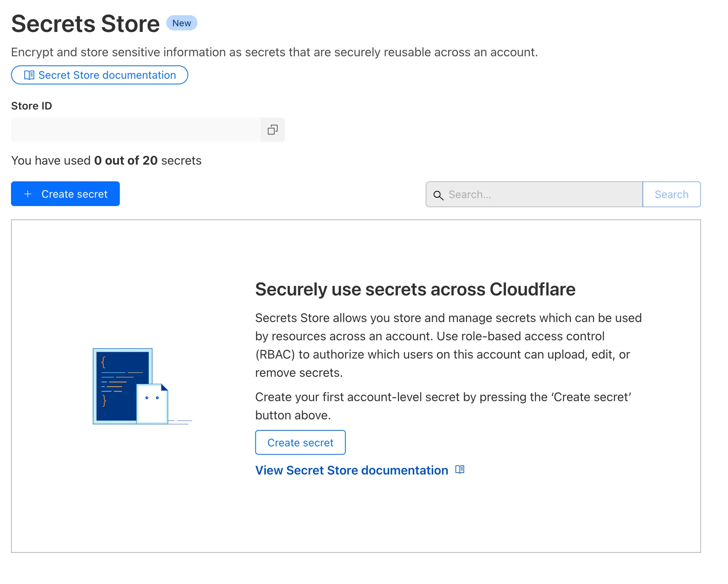This screenshot has width=728, height=584.
Task: Click the Store ID label
Action: click(x=32, y=106)
